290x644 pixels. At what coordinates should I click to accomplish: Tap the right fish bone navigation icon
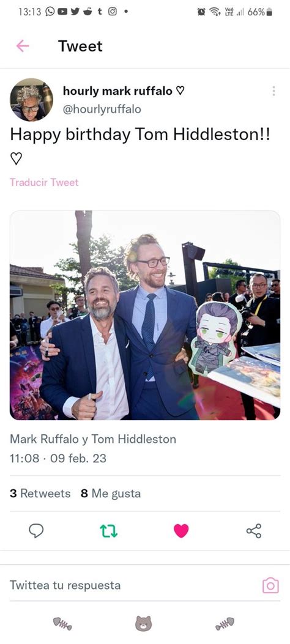coord(225,623)
